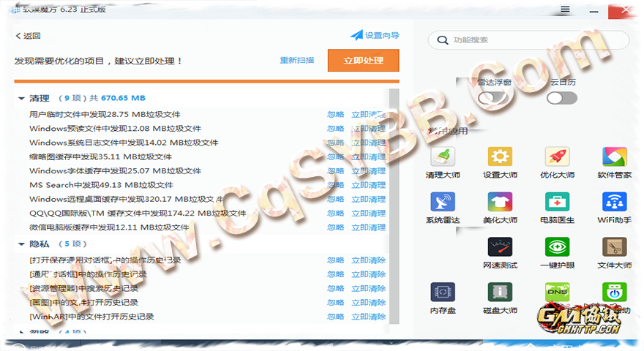Focus the 功能搜索 search field
The height and width of the screenshot is (351, 644).
(x=528, y=40)
